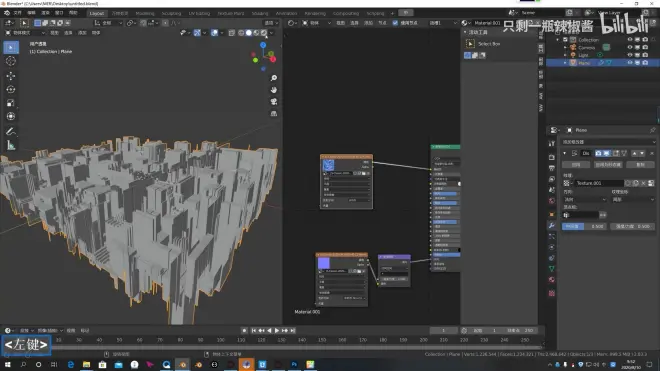The image size is (660, 371).
Task: Activate the Move tool
Action: (x=11, y=76)
